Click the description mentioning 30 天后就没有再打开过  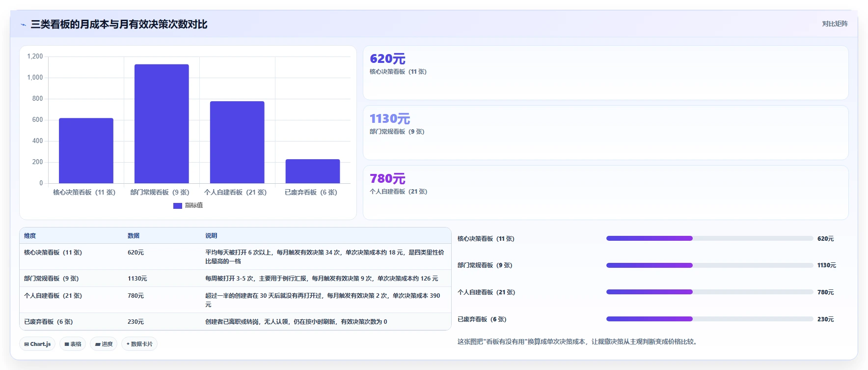pyautogui.click(x=323, y=300)
